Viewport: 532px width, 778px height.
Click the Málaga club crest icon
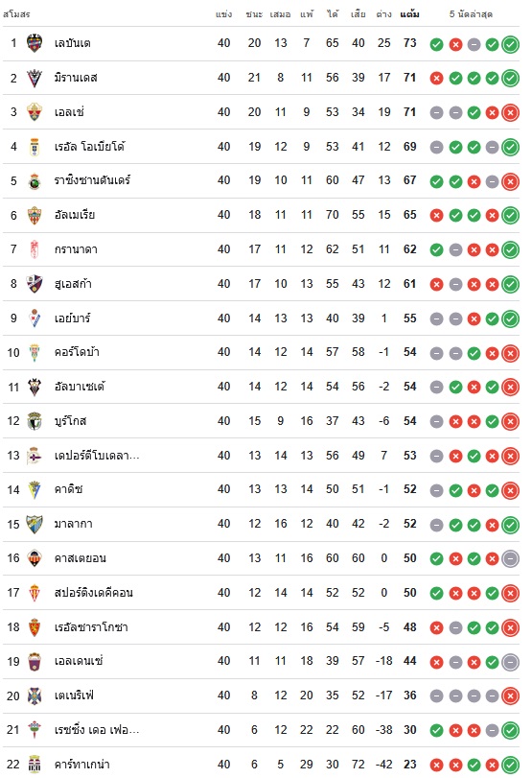click(x=35, y=524)
